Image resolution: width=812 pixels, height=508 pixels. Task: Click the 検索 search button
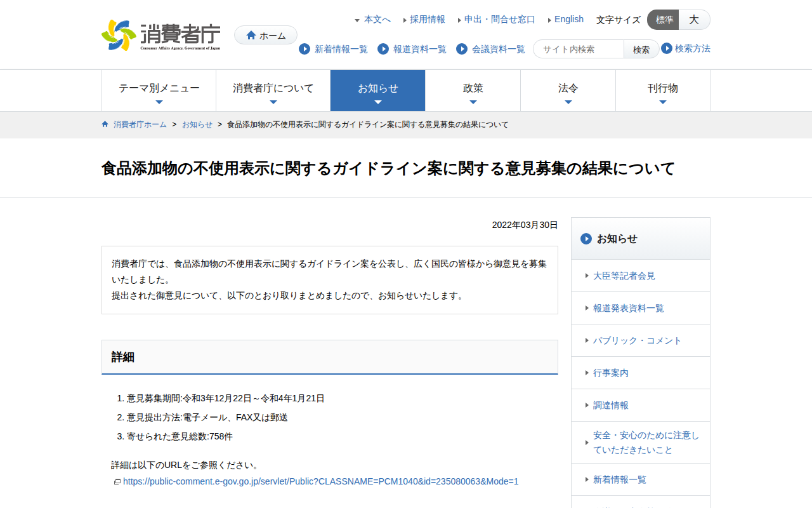point(641,48)
